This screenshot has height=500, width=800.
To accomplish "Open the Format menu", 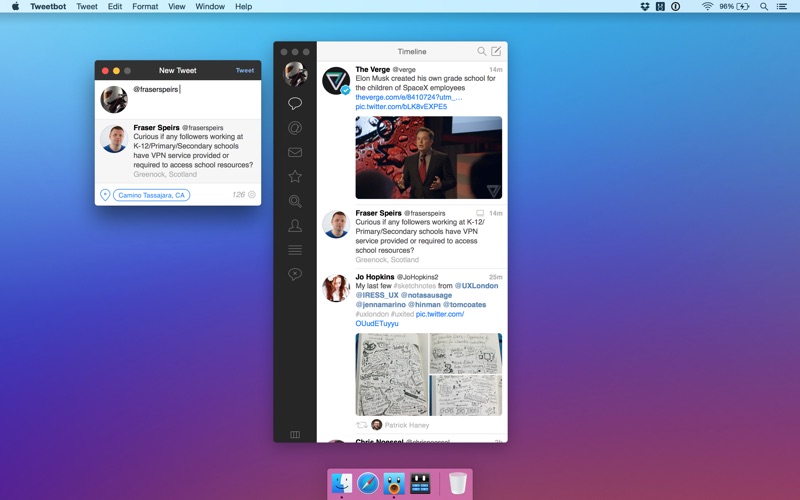I will [x=145, y=6].
